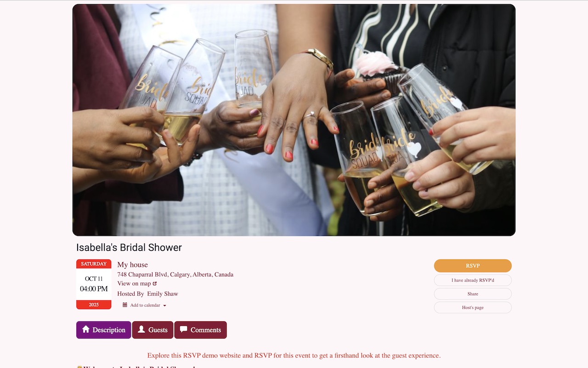Click the person icon on Guests
Viewport: 588px width, 368px height.
(141, 329)
